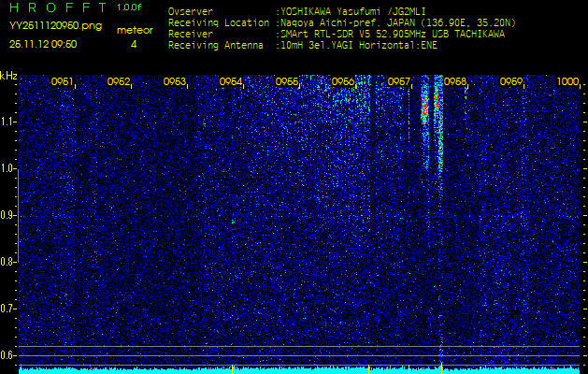588x374 pixels.
Task: Click the 'Receiving Antenna' label
Action: pyautogui.click(x=216, y=46)
